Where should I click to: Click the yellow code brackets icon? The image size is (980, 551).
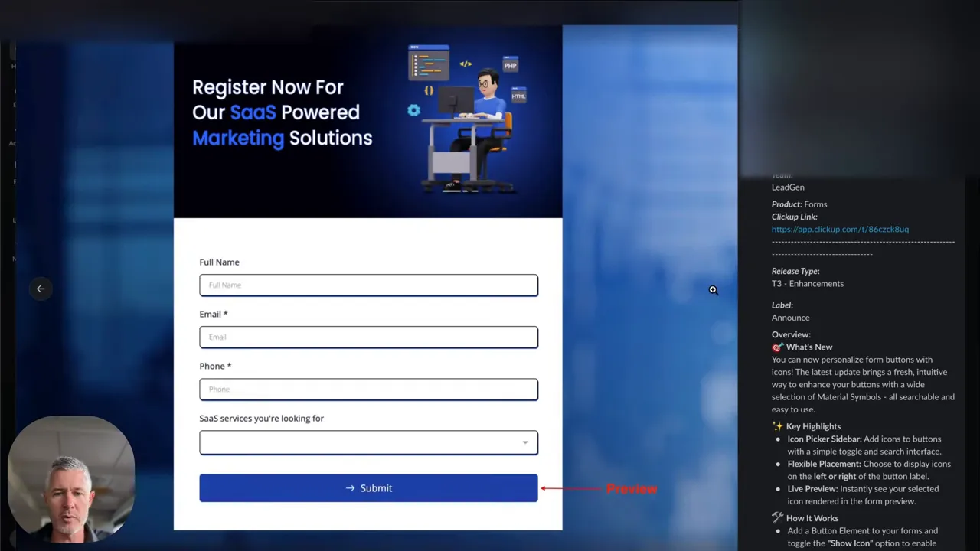[465, 64]
